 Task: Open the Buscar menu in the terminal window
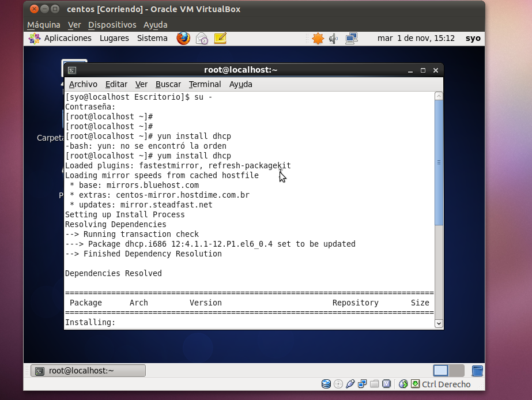[168, 84]
